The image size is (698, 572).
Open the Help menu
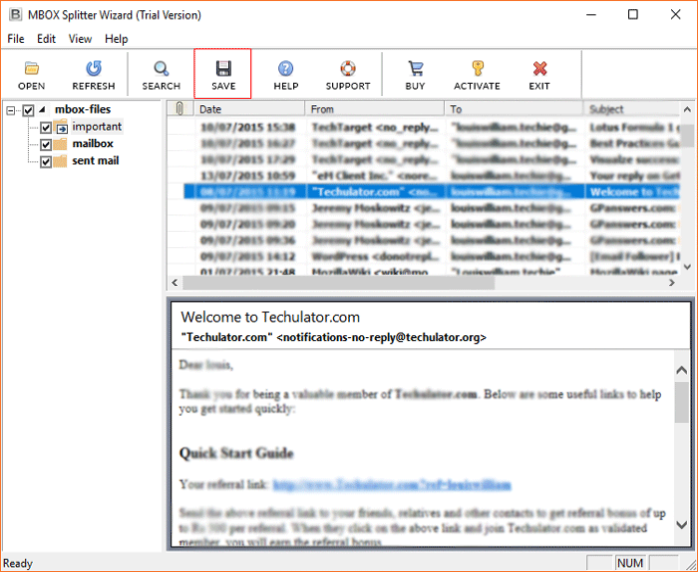pos(117,39)
